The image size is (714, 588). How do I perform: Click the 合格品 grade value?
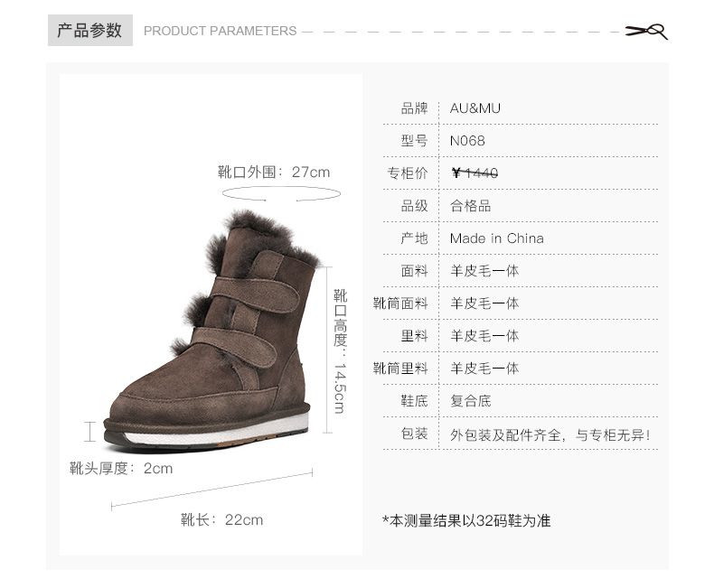[x=470, y=206]
